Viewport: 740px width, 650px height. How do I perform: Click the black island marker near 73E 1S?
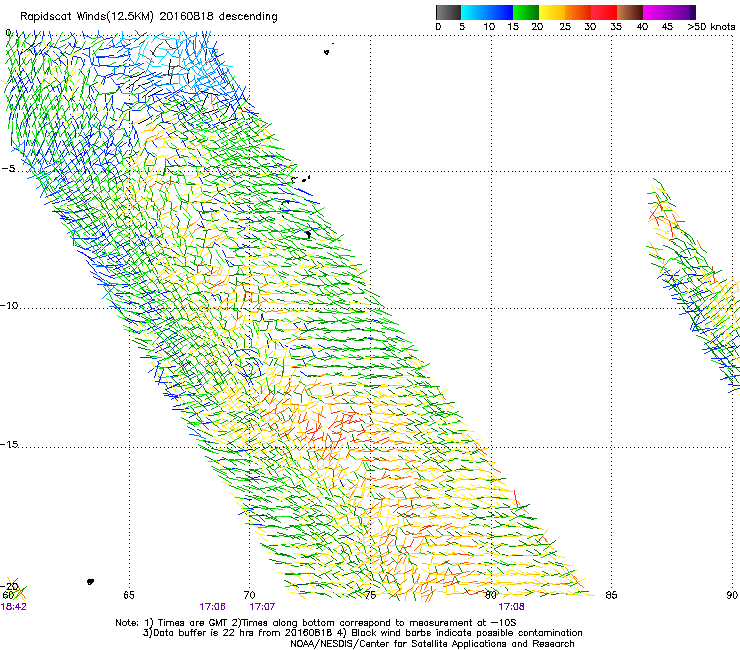(x=327, y=52)
